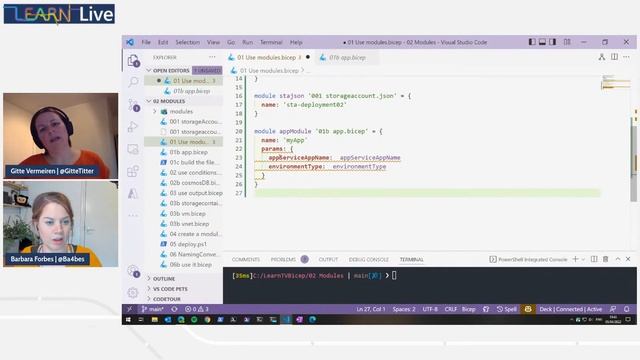Click the editor vertical scrollbar

click(634, 163)
